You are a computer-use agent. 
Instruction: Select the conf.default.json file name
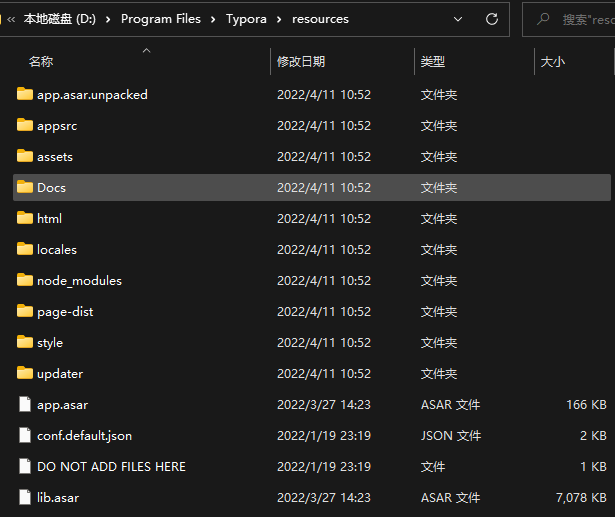coord(85,435)
